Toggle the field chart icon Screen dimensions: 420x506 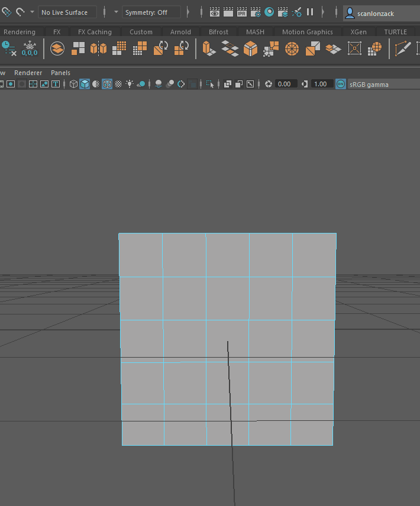(x=33, y=84)
